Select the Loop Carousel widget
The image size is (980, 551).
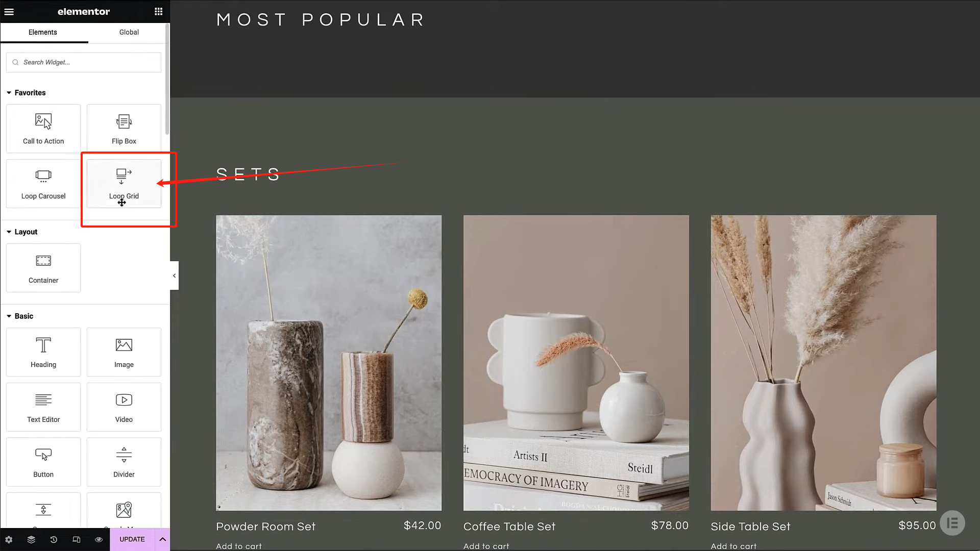coord(43,184)
